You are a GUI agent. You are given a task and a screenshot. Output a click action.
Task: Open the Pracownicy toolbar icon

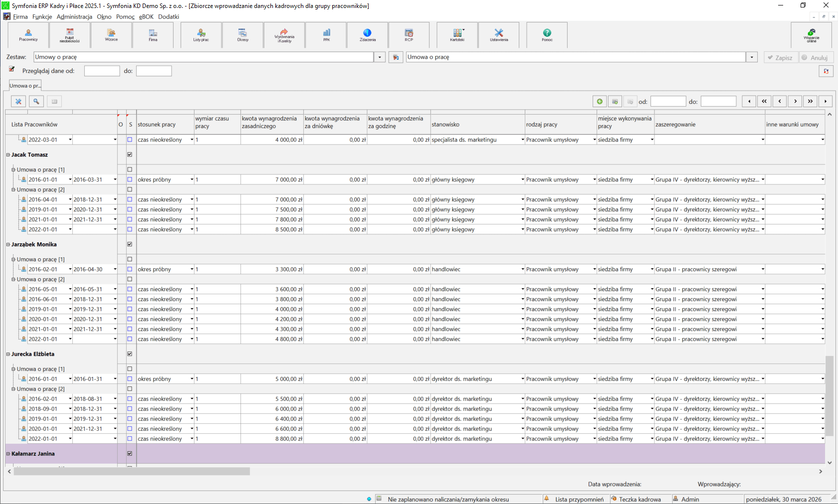[x=28, y=35]
